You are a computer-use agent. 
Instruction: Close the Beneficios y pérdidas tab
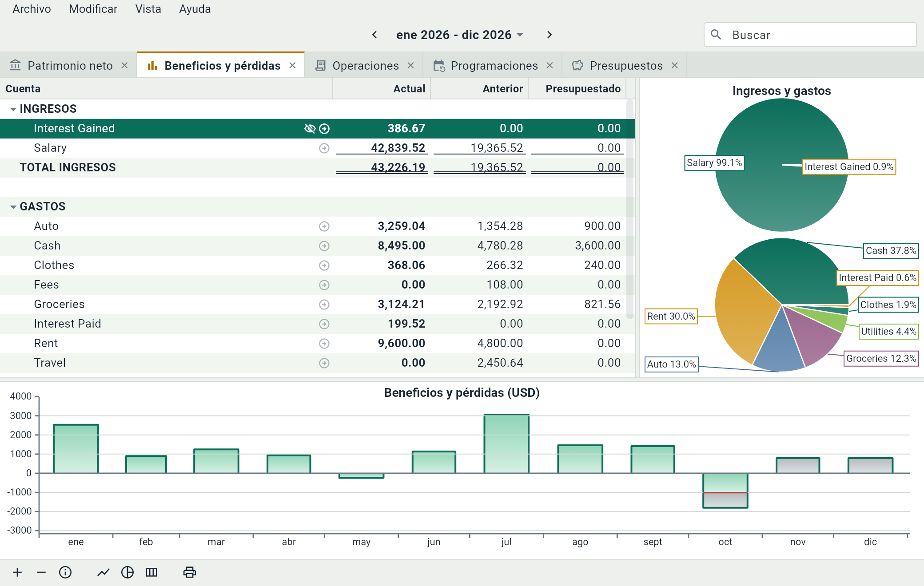click(x=292, y=65)
